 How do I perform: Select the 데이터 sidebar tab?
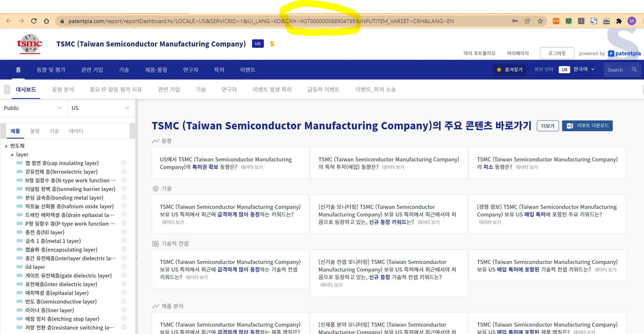[x=76, y=131]
